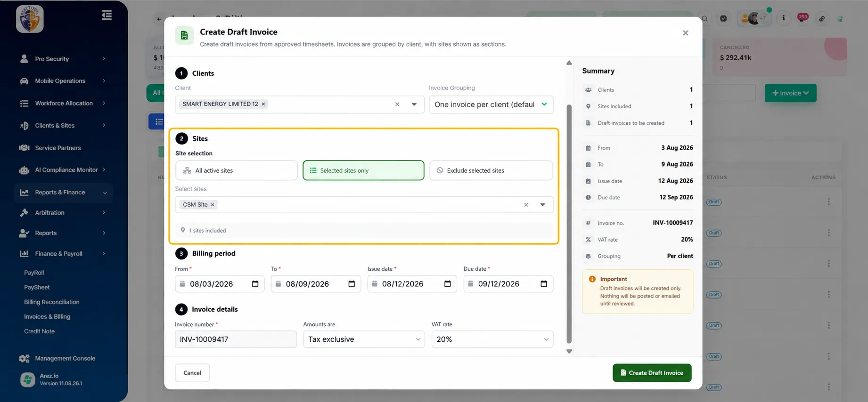Open Invoice Grouping dropdown

tap(491, 105)
